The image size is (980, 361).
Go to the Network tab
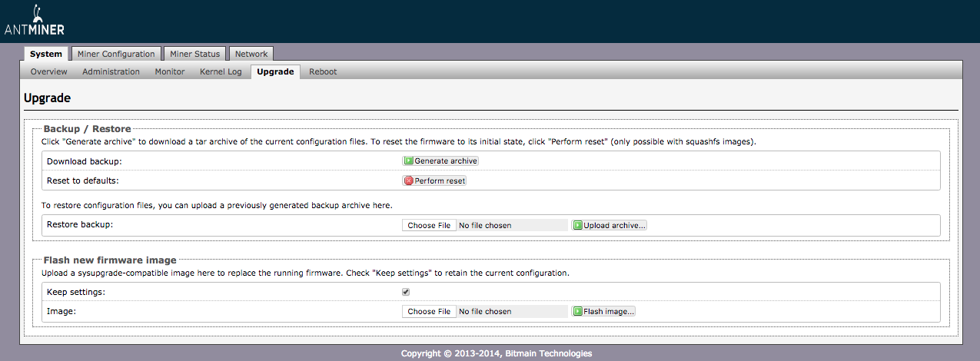[251, 54]
